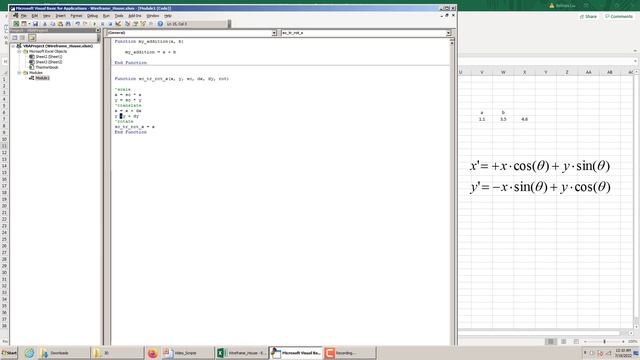Open the (General) object dropdown
Image resolution: width=640 pixels, height=360 pixels.
(274, 33)
